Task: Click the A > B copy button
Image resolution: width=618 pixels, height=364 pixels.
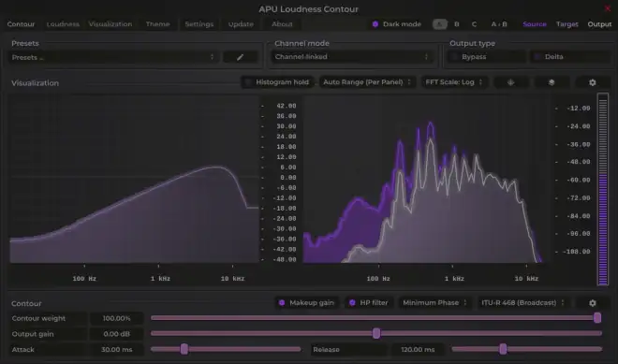Action: tap(499, 24)
